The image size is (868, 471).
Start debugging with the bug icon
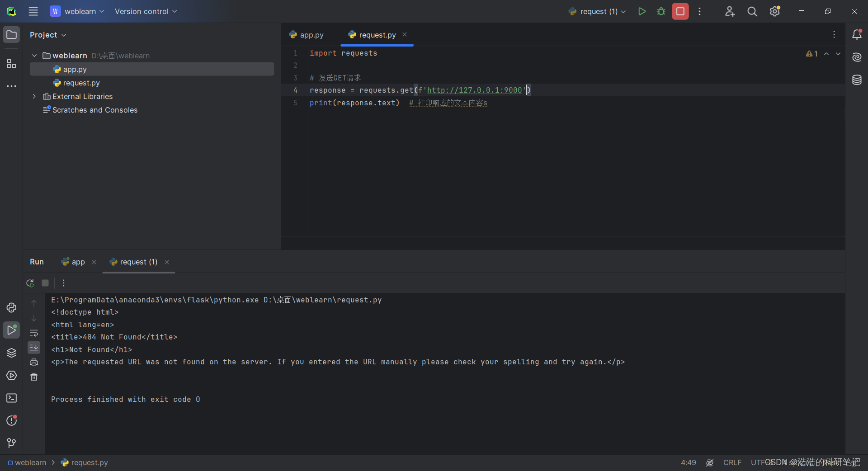(x=661, y=11)
